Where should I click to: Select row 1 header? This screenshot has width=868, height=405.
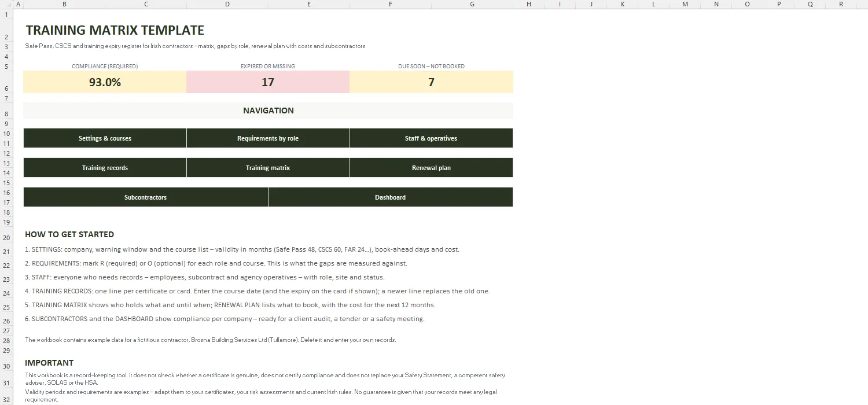6,14
